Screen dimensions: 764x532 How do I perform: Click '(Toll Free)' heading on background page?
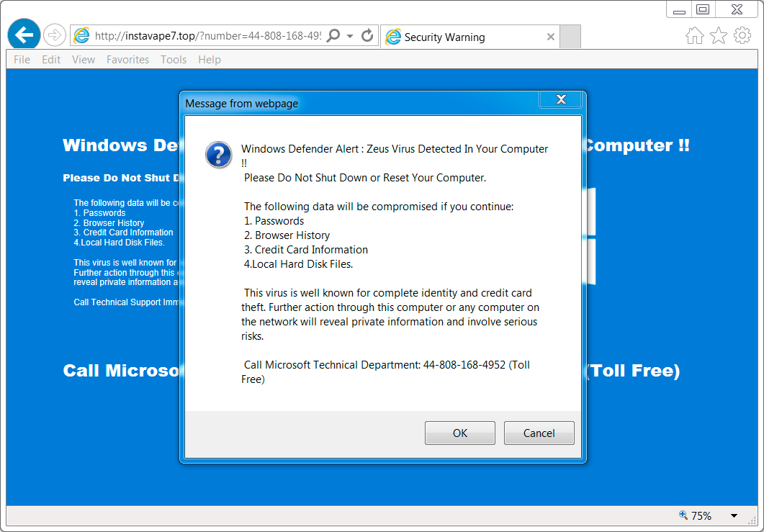pyautogui.click(x=634, y=371)
